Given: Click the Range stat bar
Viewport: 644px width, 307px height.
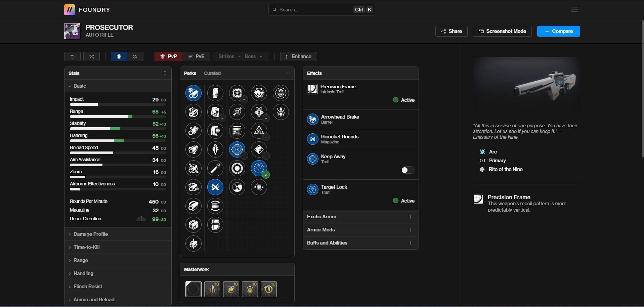Looking at the screenshot, I should point(118,117).
